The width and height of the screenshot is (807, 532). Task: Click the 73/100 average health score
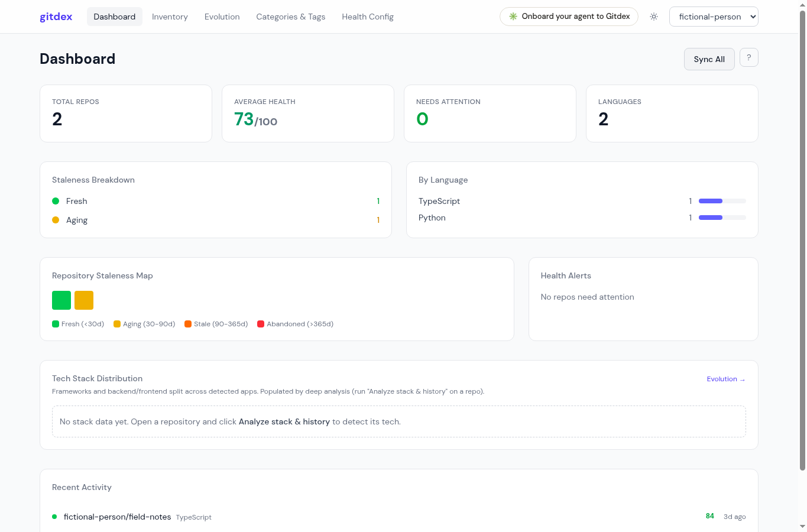255,119
